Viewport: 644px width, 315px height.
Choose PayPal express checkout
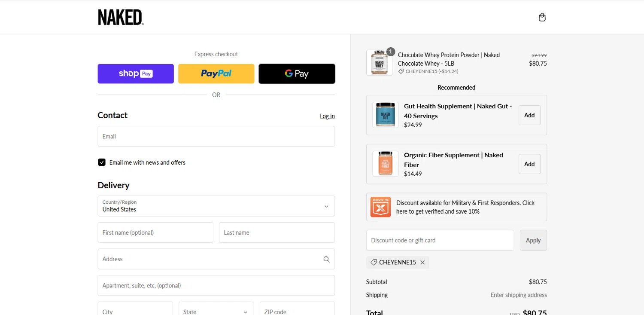point(216,73)
